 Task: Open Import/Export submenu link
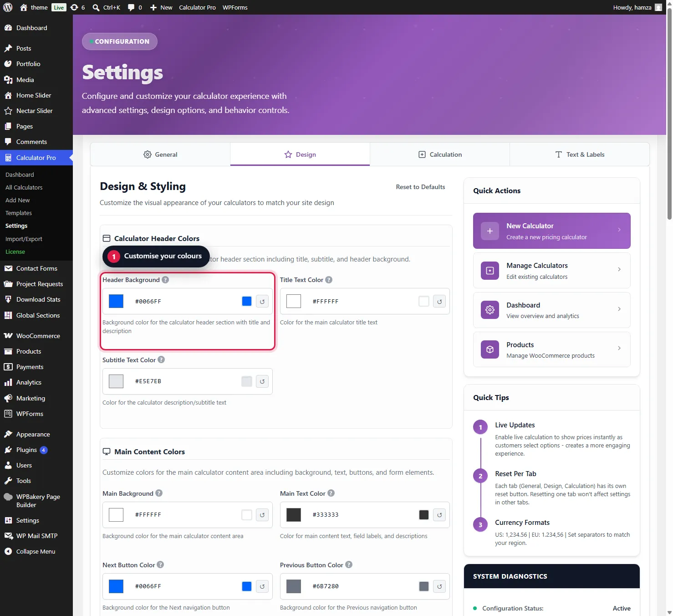pyautogui.click(x=24, y=239)
